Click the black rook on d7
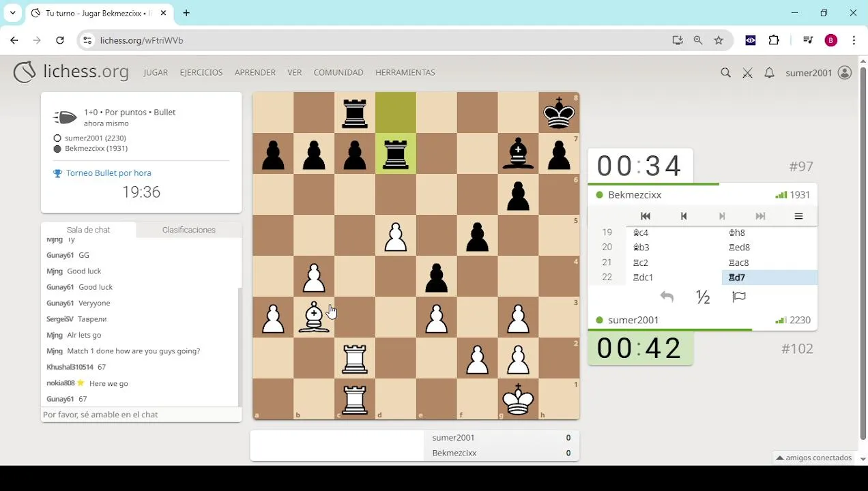The image size is (868, 491). [x=396, y=153]
